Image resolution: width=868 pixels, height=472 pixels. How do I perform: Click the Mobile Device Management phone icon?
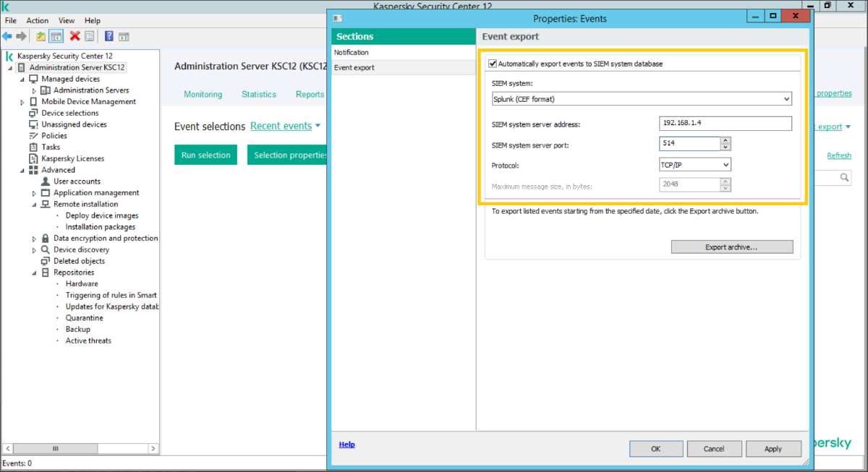pos(33,102)
